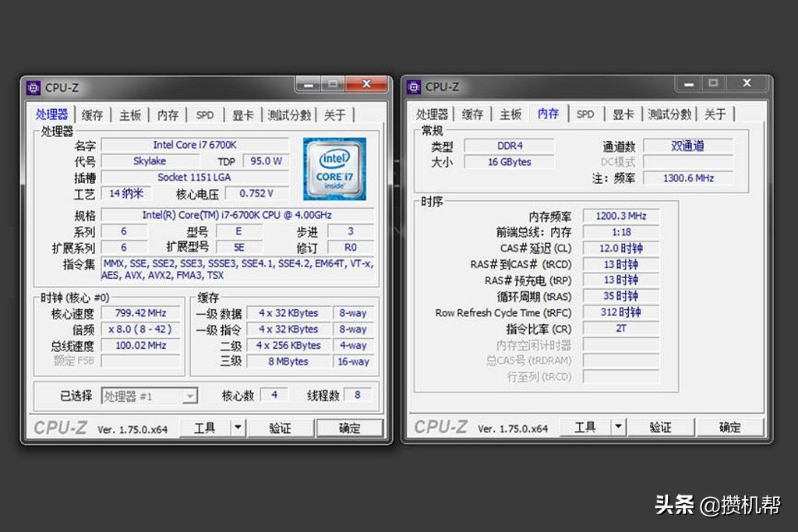
Task: Click the 确定 button in the right window
Action: pos(730,427)
